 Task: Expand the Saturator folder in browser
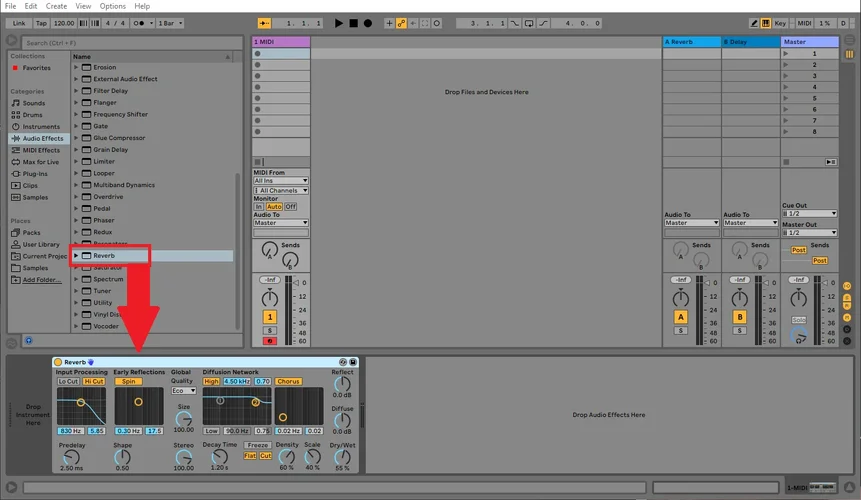point(77,267)
